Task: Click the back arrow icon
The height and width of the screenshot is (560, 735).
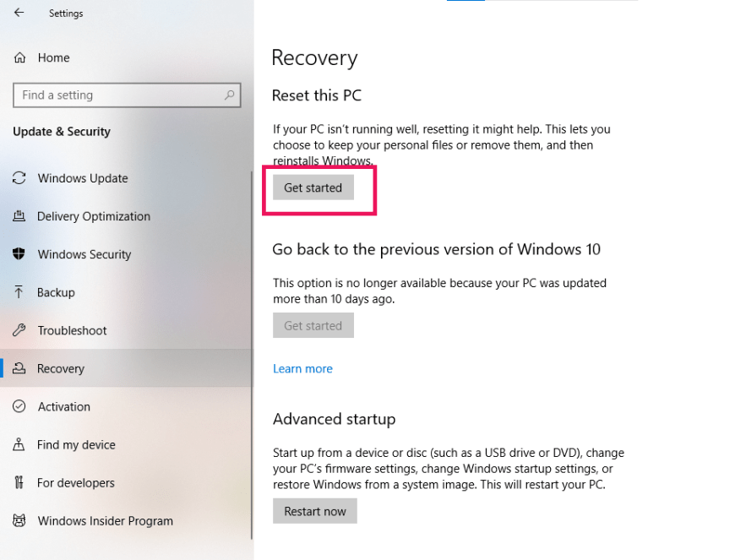Action: pos(19,13)
